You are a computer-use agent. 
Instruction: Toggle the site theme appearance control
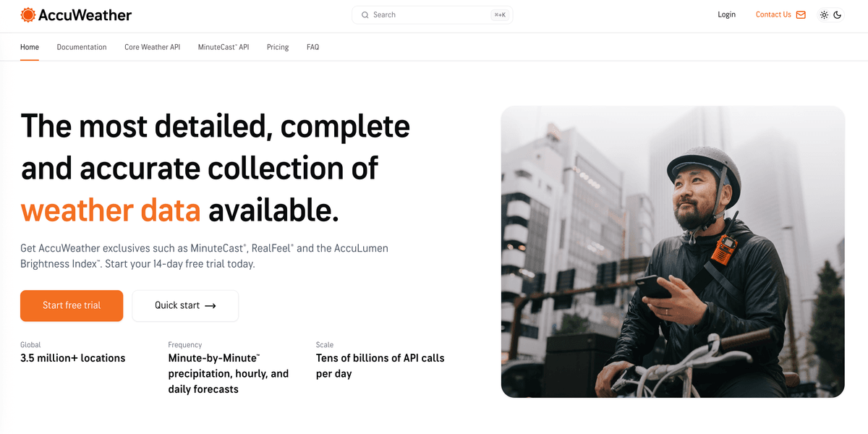pos(830,14)
